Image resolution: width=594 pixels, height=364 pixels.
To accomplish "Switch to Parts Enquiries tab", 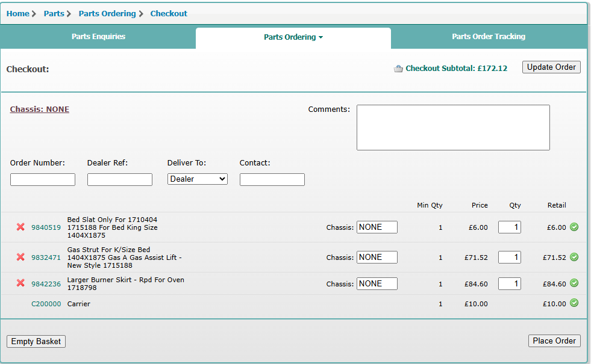I will tap(98, 37).
